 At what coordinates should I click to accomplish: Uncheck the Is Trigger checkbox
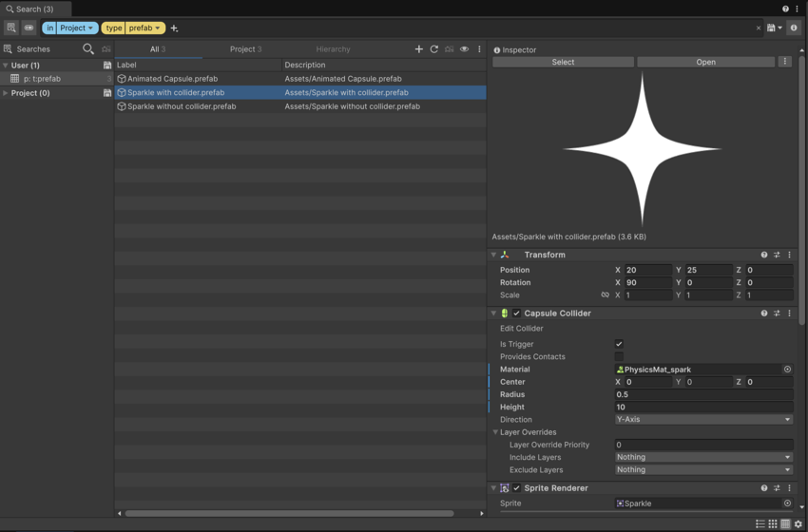(619, 344)
